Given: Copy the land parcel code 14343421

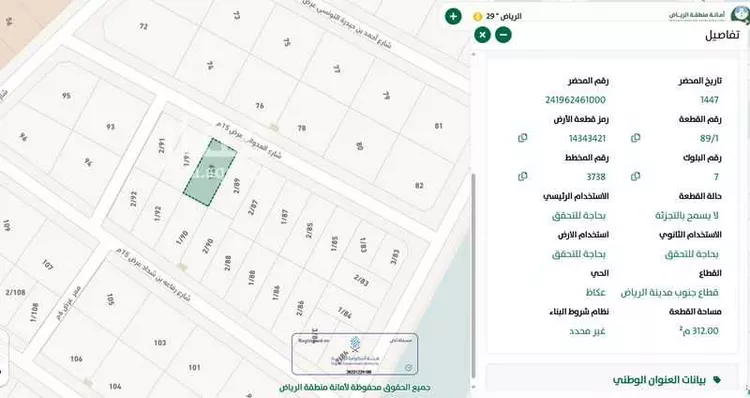Looking at the screenshot, I should 522,138.
